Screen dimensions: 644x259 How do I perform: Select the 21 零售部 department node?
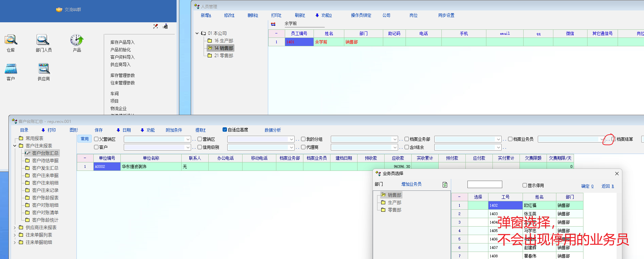click(223, 56)
